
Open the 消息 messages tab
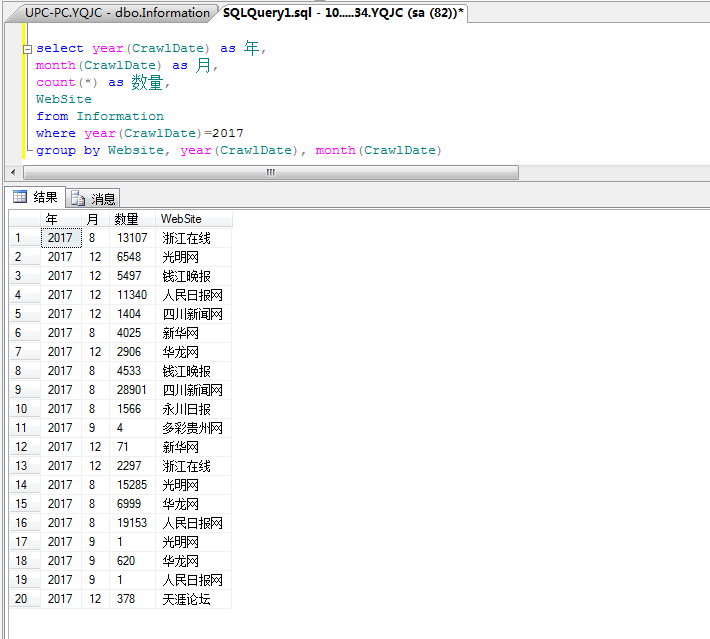click(93, 198)
